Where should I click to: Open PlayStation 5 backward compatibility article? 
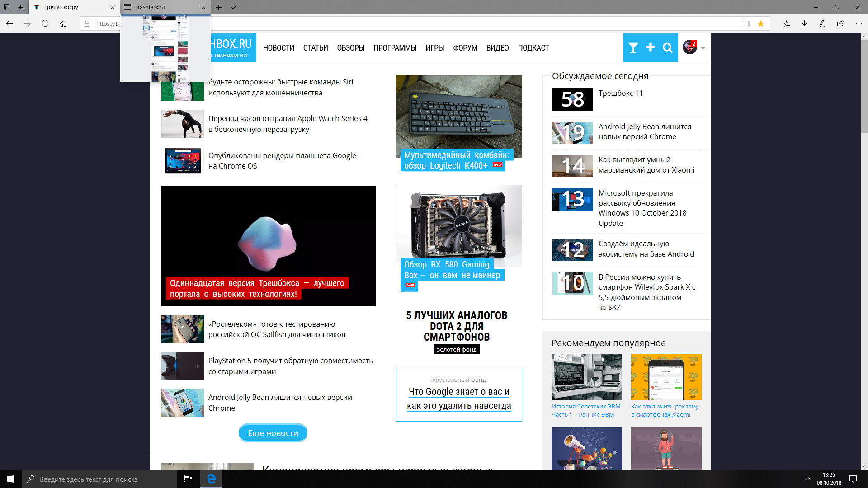point(291,366)
